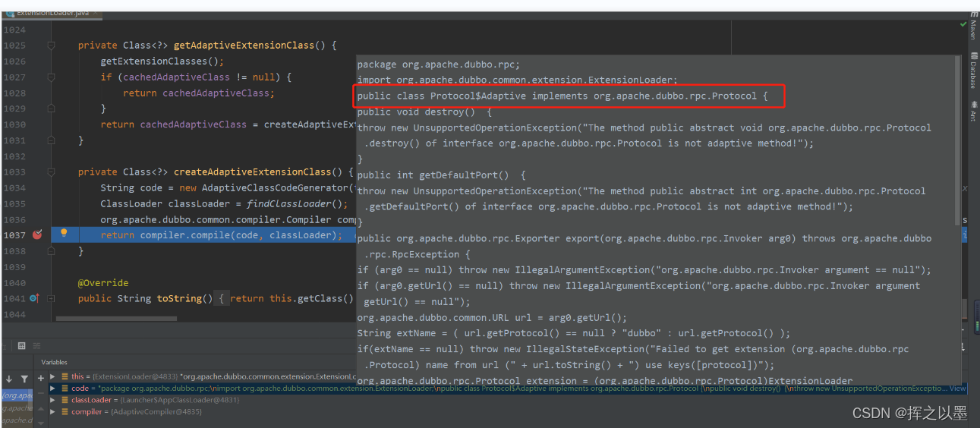Expand the 'code' variable node
The height and width of the screenshot is (428, 980).
tap(52, 388)
